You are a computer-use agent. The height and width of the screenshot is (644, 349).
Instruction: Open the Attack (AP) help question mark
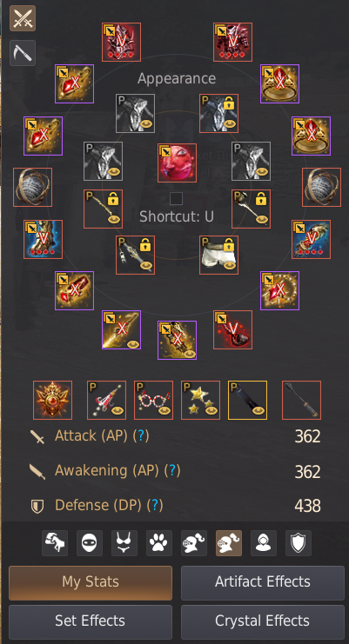pos(141,435)
